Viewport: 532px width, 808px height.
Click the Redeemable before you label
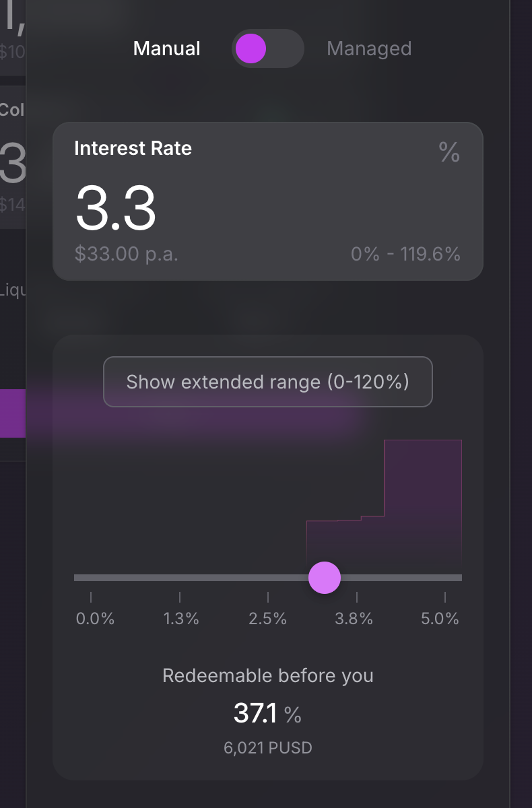[x=268, y=675]
